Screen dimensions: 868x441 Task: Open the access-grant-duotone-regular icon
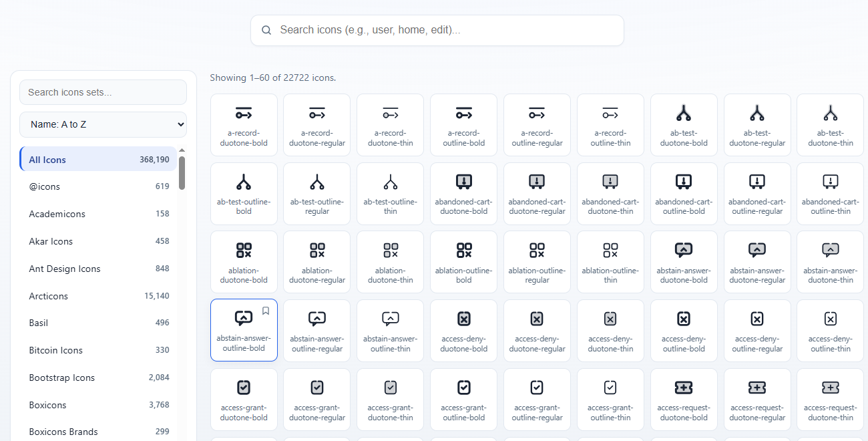point(317,400)
